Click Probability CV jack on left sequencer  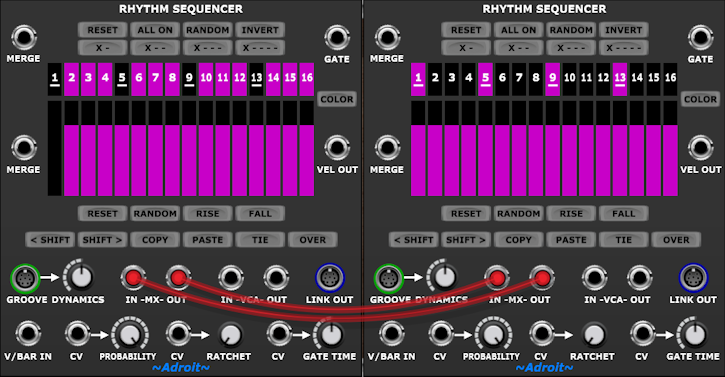pos(77,334)
